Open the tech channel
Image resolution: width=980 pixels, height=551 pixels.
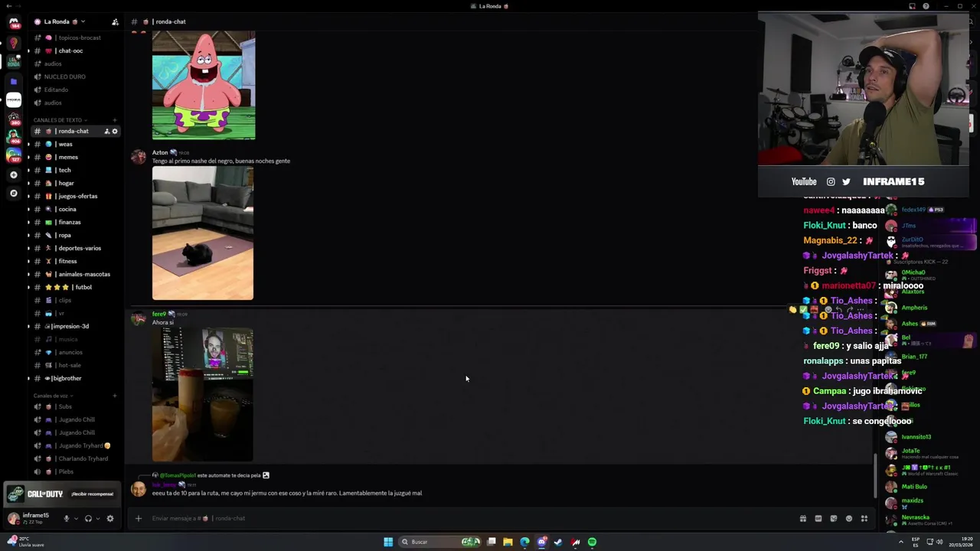tap(76, 170)
